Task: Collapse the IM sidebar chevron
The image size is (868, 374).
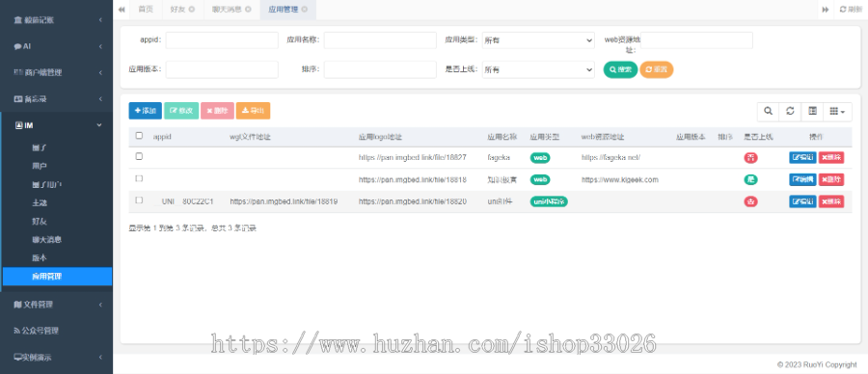Action: pyautogui.click(x=99, y=125)
